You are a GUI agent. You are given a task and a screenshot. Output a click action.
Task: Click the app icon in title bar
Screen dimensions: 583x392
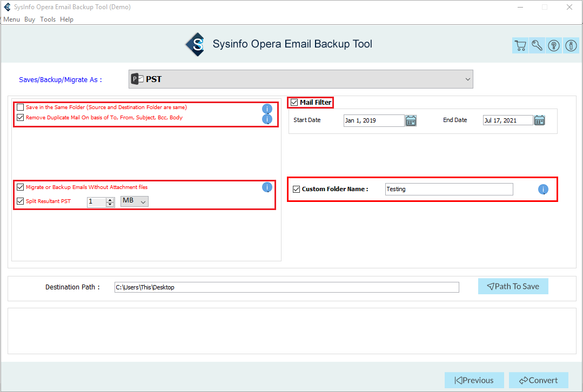pyautogui.click(x=7, y=6)
